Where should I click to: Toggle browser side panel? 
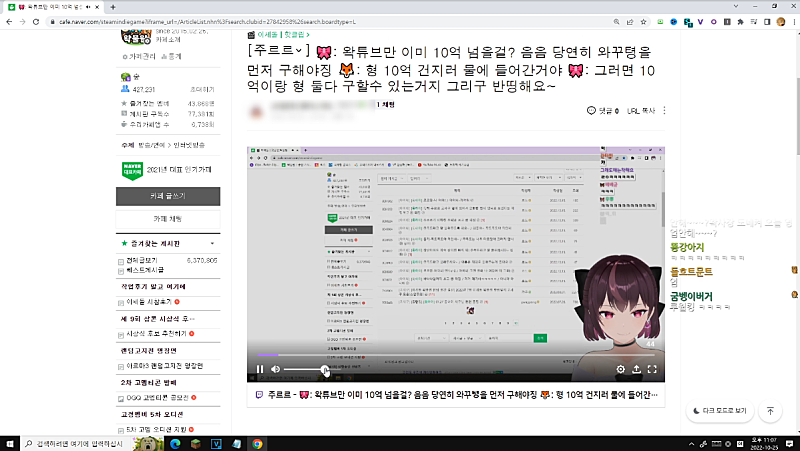(767, 22)
